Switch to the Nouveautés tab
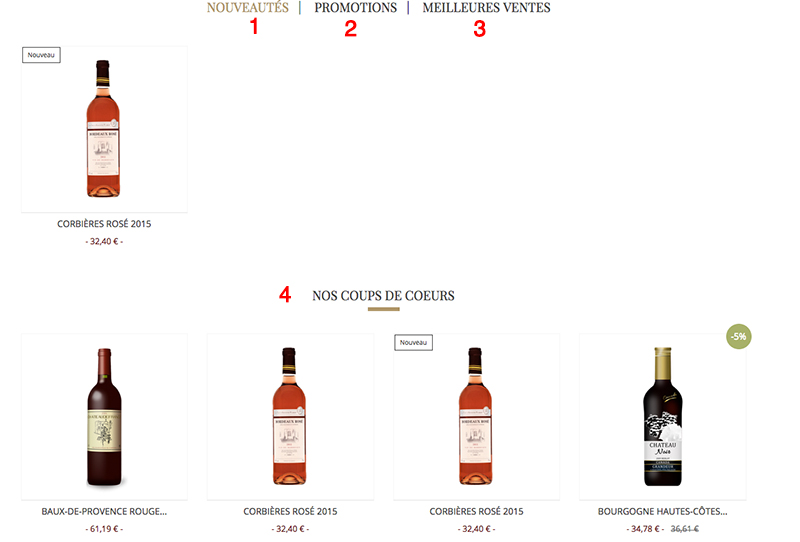 click(x=247, y=8)
